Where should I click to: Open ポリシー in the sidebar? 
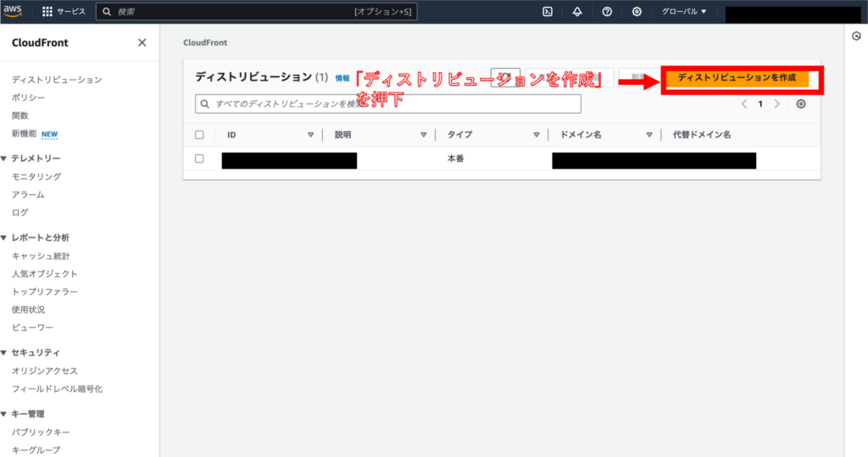click(x=28, y=98)
